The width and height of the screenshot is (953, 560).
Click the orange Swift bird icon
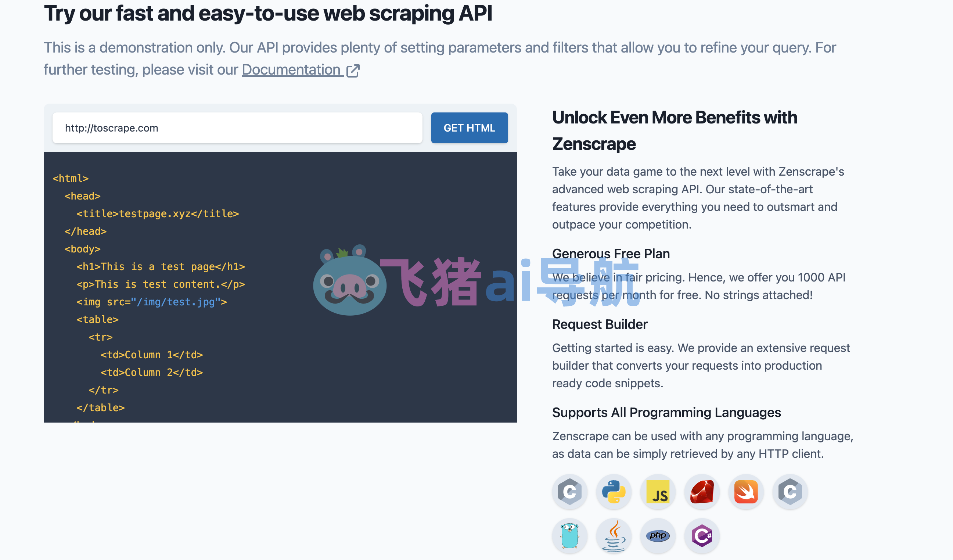point(746,492)
